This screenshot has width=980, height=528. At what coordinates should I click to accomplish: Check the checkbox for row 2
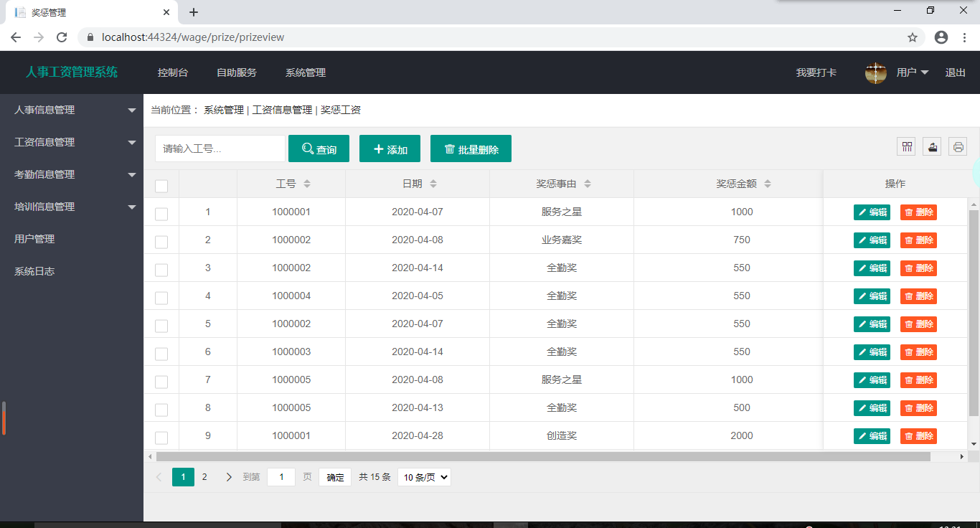pos(161,242)
